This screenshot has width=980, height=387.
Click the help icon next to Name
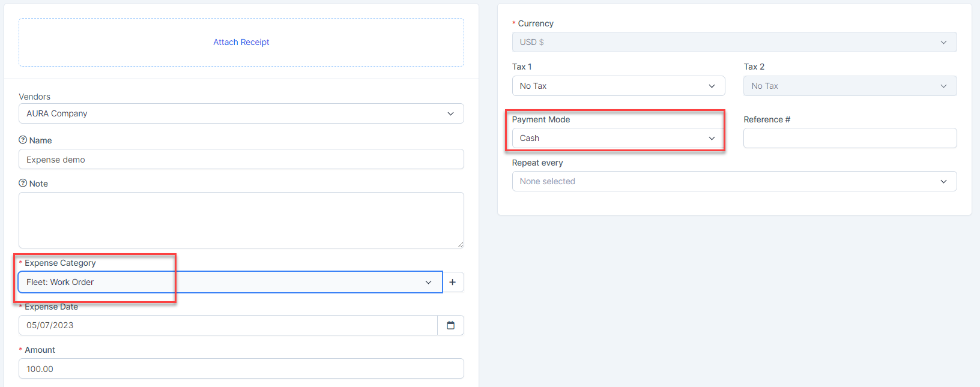(x=23, y=140)
